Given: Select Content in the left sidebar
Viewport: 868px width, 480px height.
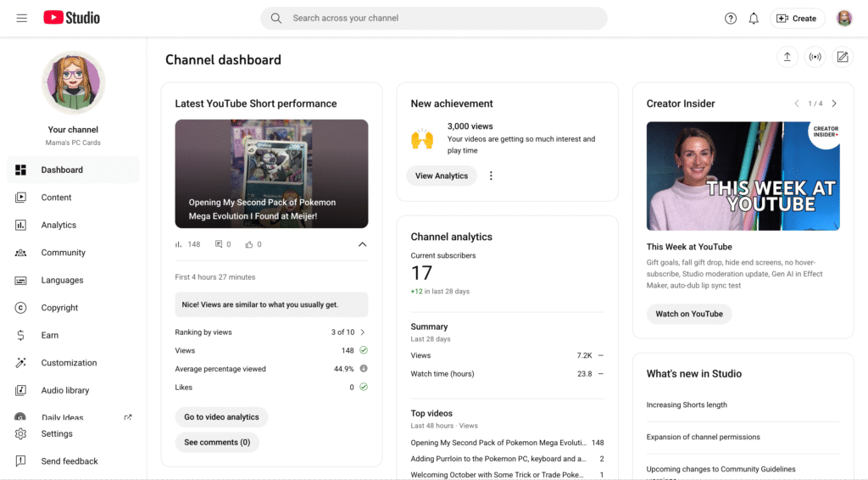Looking at the screenshot, I should [56, 198].
